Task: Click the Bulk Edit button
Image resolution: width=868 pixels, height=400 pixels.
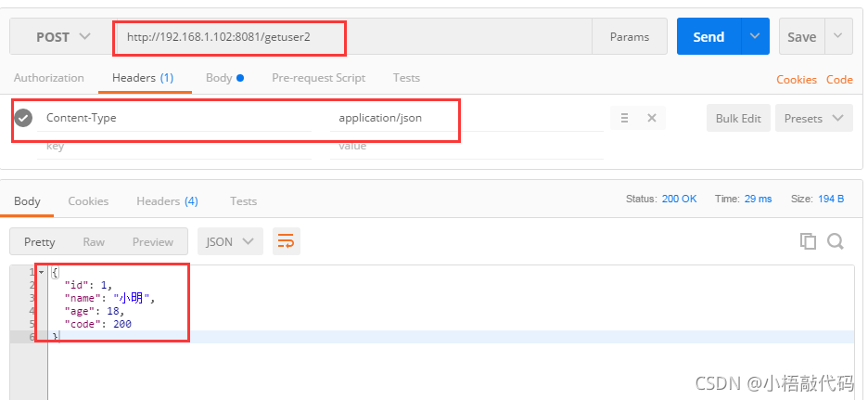Action: [738, 118]
